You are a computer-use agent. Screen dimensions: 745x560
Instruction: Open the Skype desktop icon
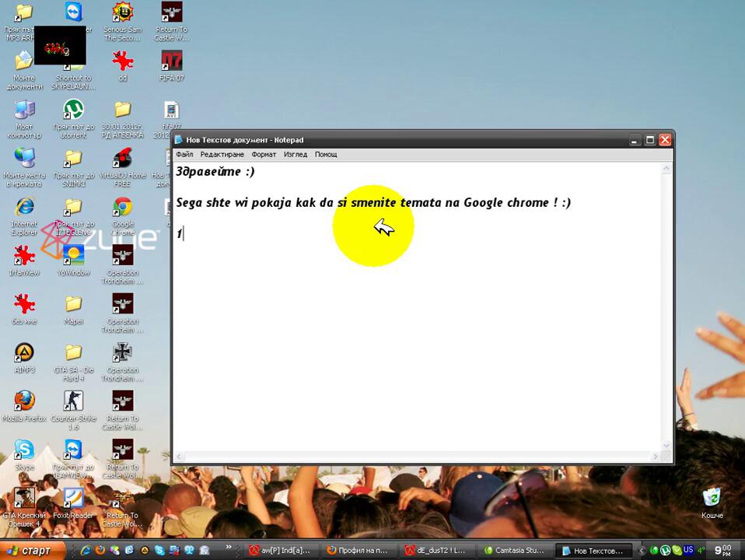coord(24,450)
